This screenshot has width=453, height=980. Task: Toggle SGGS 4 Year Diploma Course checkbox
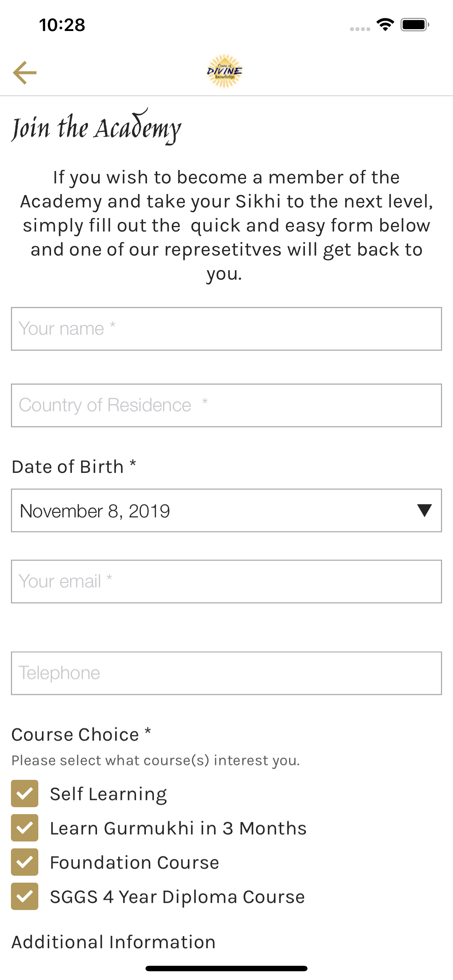25,896
